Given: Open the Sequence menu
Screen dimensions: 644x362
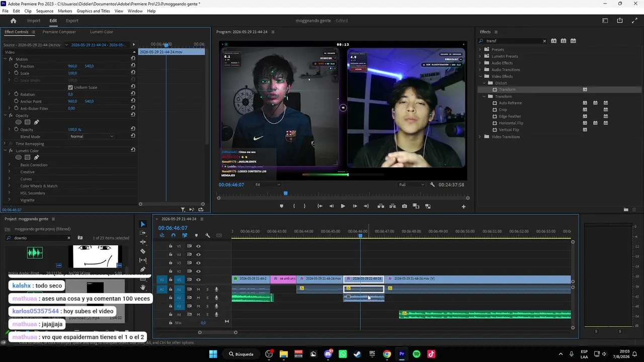Looking at the screenshot, I should point(45,11).
